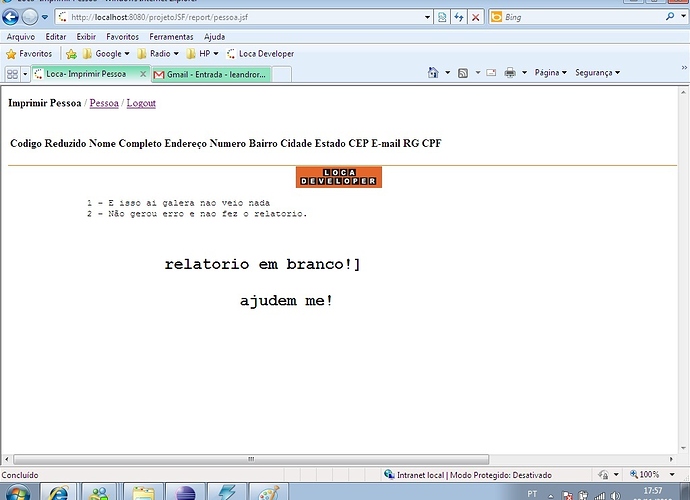
Task: Click the search magnifier icon
Action: click(x=670, y=17)
